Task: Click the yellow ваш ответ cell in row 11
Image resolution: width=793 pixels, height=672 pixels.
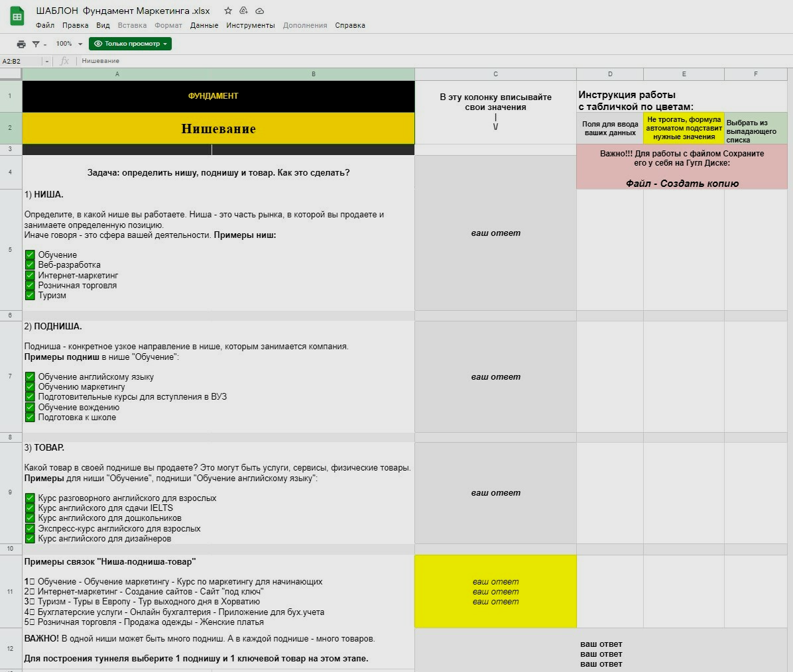Action: click(495, 591)
